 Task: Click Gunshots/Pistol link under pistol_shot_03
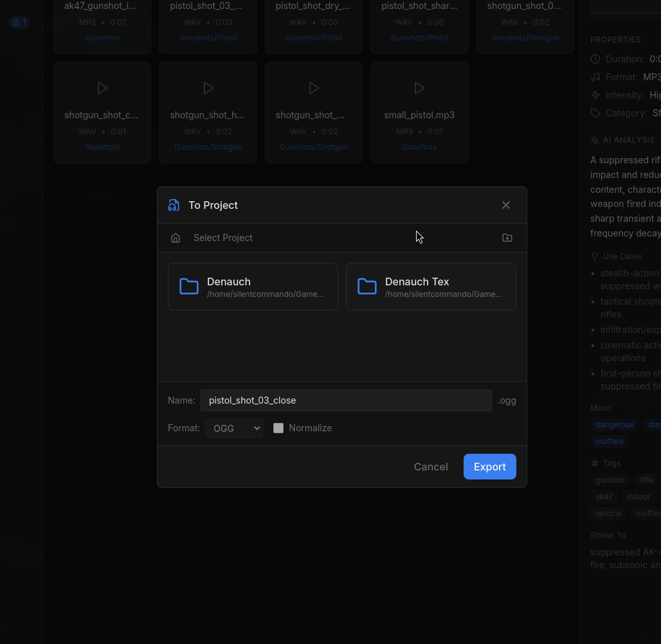pos(208,38)
